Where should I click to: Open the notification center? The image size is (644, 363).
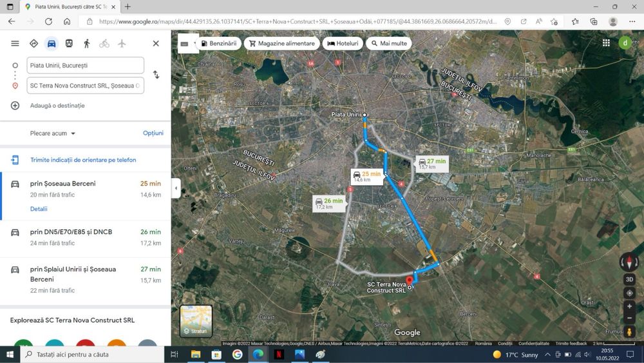coord(630,355)
